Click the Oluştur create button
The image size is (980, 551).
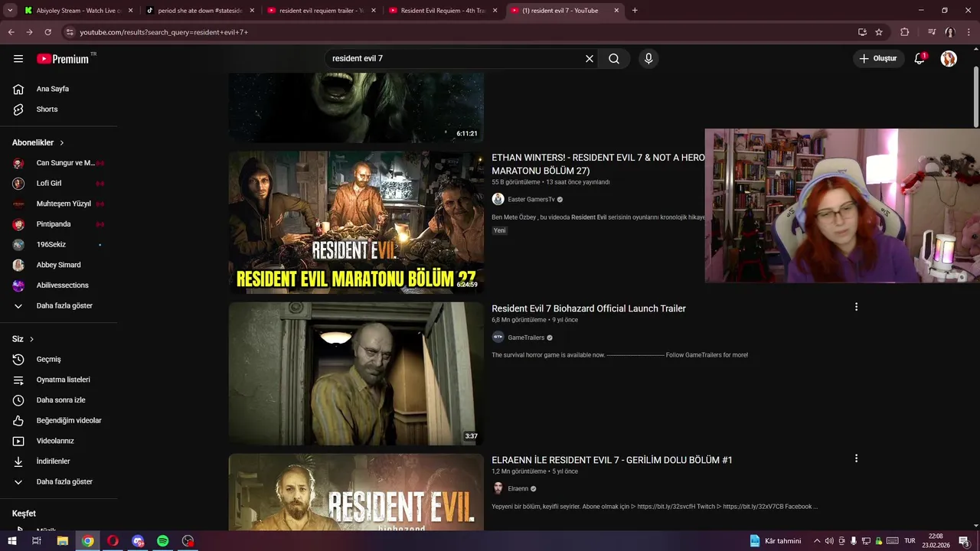click(x=878, y=59)
